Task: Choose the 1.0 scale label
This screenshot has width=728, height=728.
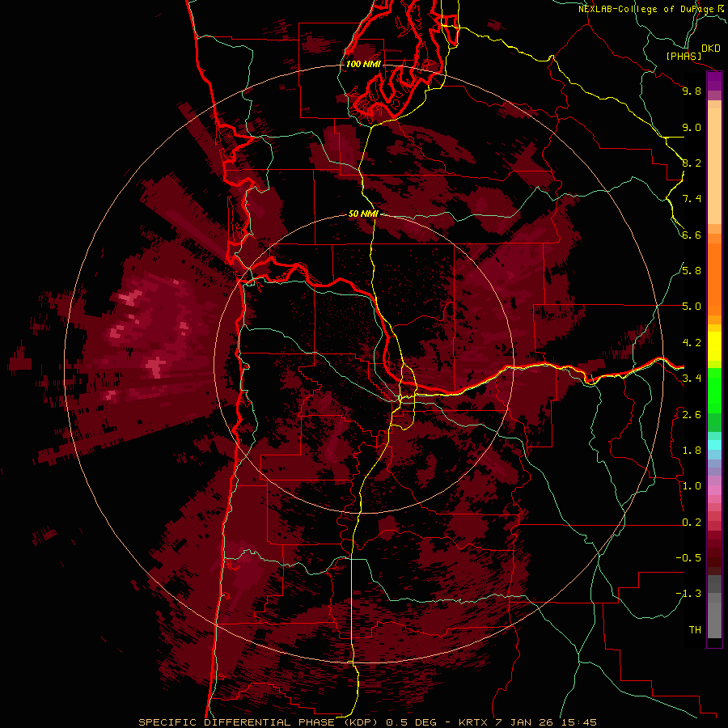Action: (x=692, y=486)
